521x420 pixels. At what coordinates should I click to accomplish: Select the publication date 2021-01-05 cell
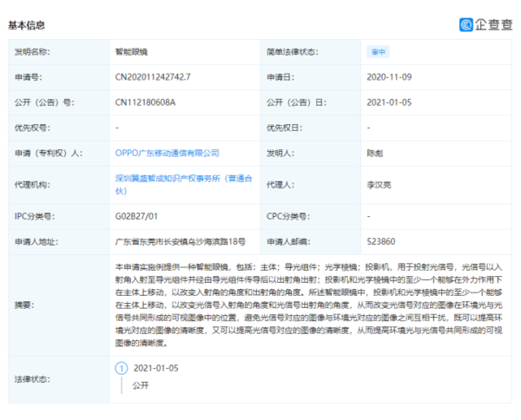(389, 102)
